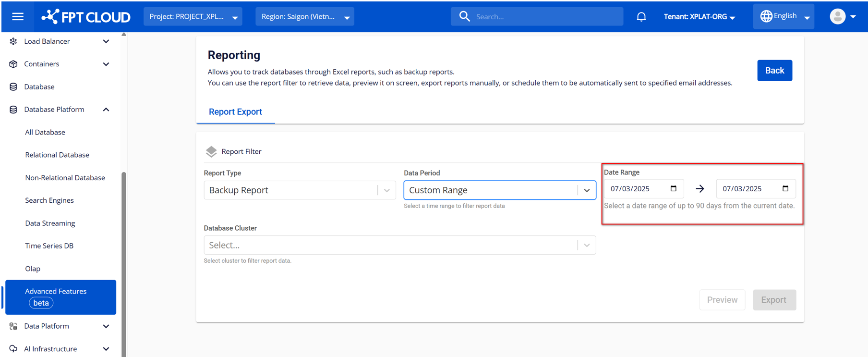Image resolution: width=868 pixels, height=357 pixels.
Task: Open the Region Saigon dropdown
Action: 305,17
